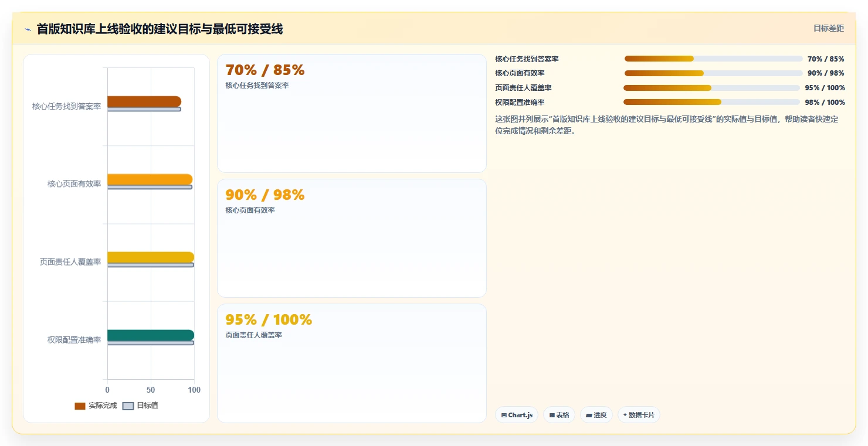The height and width of the screenshot is (446, 868).
Task: Click progress list label 页面责任人覆盖率
Action: click(x=523, y=88)
